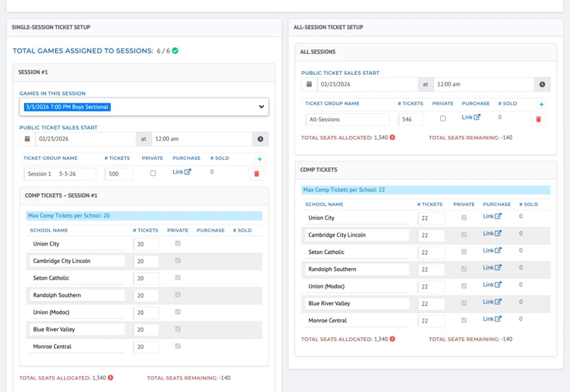Open Union City all-session purchase link
The width and height of the screenshot is (570, 392).
point(492,216)
